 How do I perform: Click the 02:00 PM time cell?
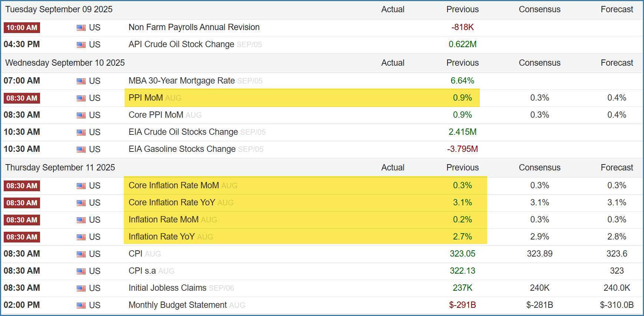point(22,305)
